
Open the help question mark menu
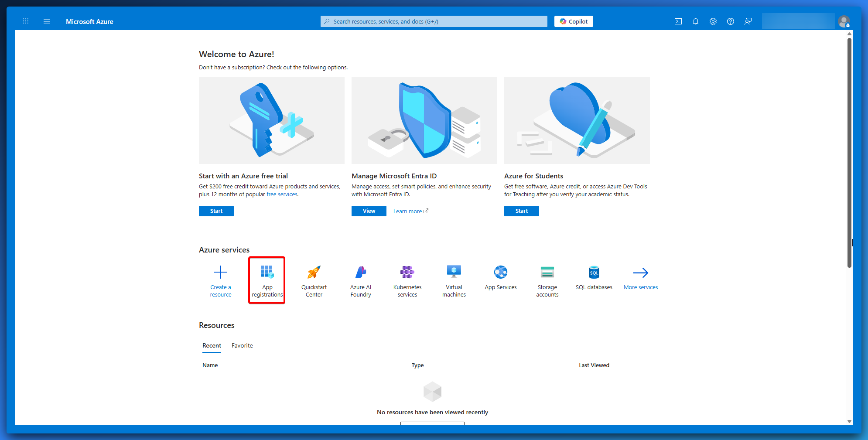click(x=731, y=21)
